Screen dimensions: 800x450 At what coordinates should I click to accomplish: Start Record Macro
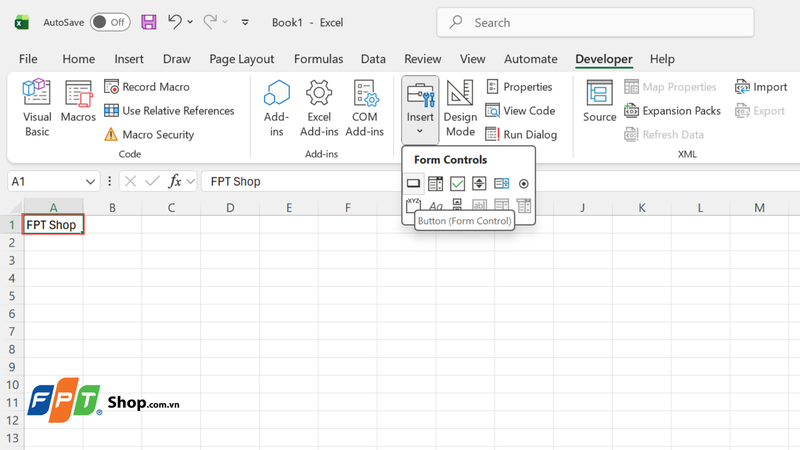pos(147,87)
